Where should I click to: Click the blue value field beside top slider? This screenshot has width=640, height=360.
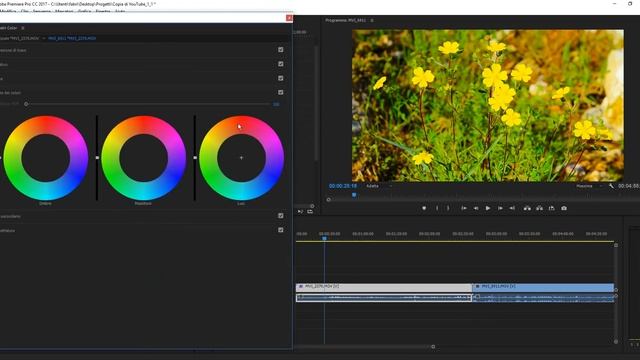[x=276, y=104]
